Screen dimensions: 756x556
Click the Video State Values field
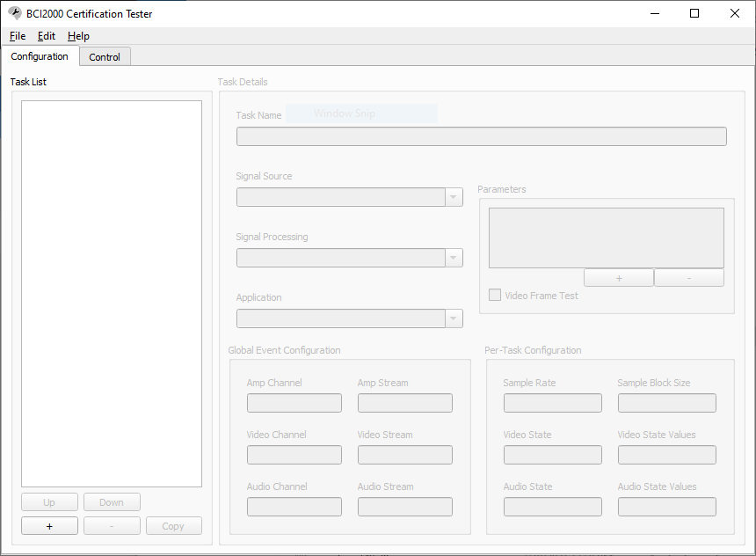pyautogui.click(x=667, y=455)
